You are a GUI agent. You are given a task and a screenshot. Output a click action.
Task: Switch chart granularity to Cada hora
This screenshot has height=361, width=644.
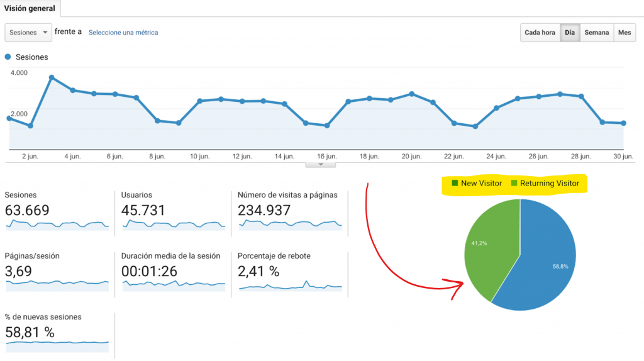point(540,33)
